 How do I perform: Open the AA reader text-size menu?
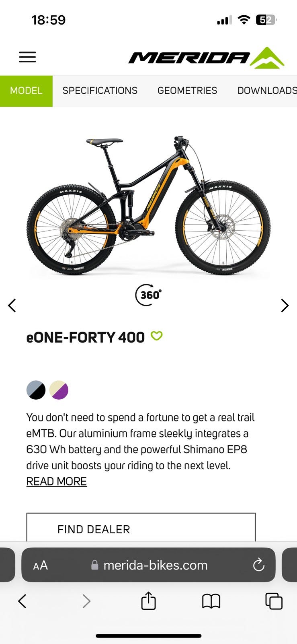coord(40,565)
